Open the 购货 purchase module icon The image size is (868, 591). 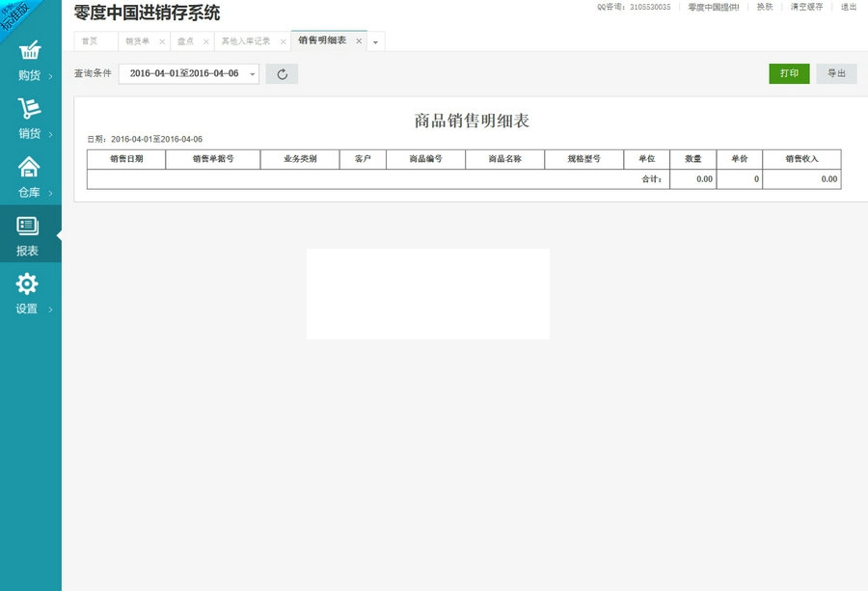(30, 50)
